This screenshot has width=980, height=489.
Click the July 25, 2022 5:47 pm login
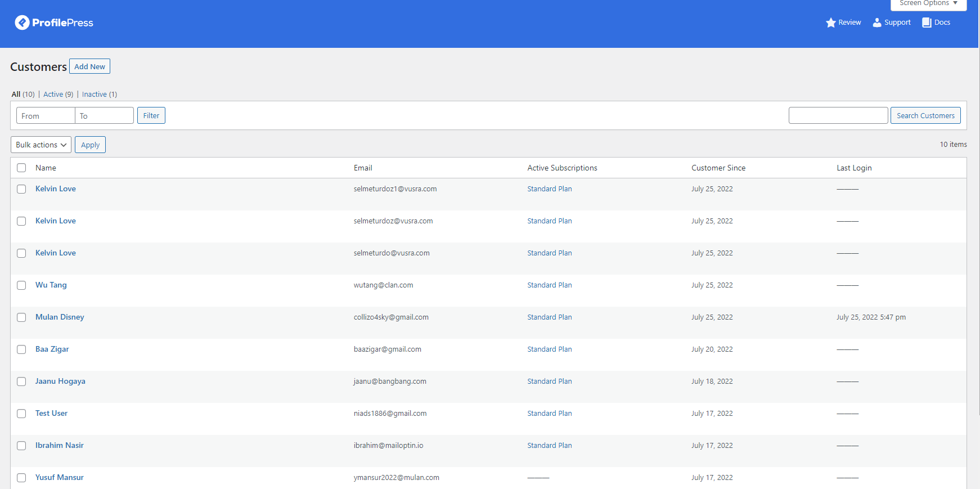(871, 317)
